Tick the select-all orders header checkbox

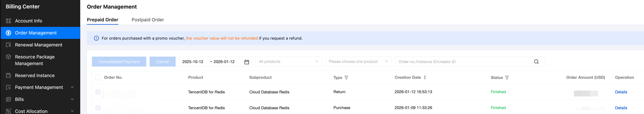coord(98,78)
